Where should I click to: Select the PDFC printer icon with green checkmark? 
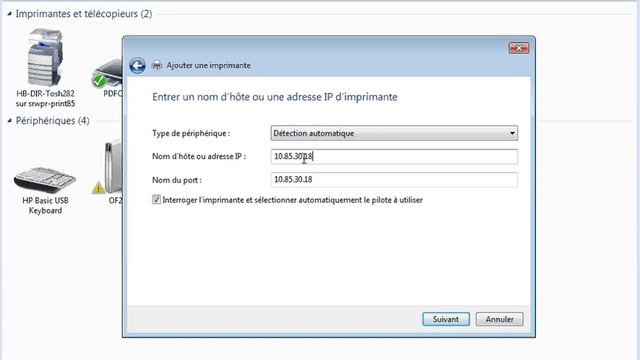click(x=108, y=73)
